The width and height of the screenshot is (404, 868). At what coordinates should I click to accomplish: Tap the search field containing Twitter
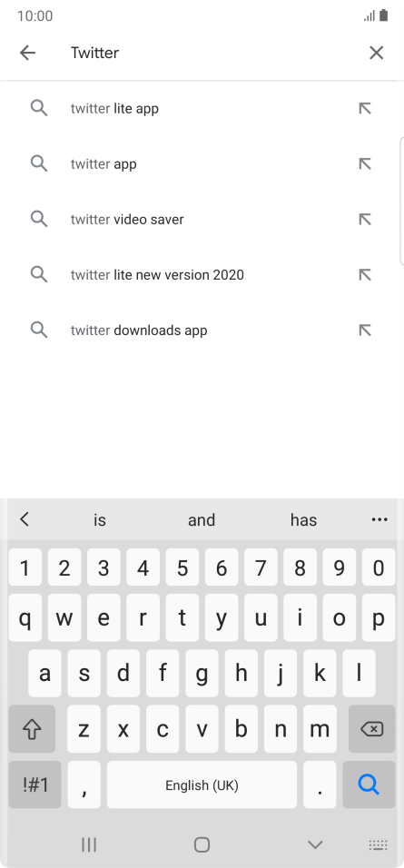pyautogui.click(x=211, y=53)
